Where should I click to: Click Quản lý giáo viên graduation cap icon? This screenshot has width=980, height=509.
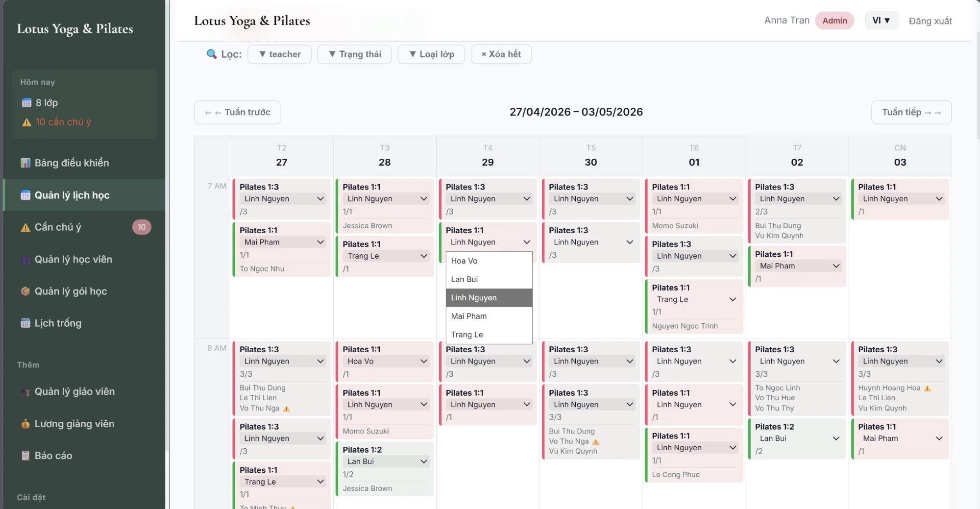click(25, 392)
